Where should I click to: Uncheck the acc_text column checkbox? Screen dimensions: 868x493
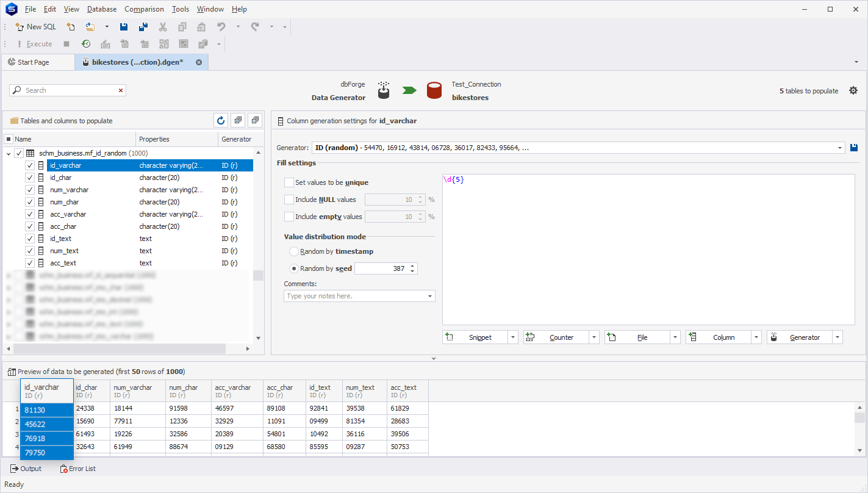(x=30, y=263)
